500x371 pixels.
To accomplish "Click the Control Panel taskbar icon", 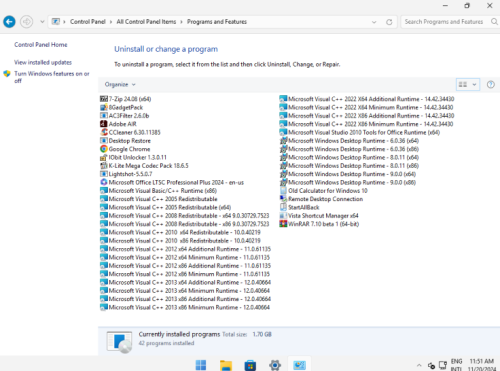I will point(299,365).
